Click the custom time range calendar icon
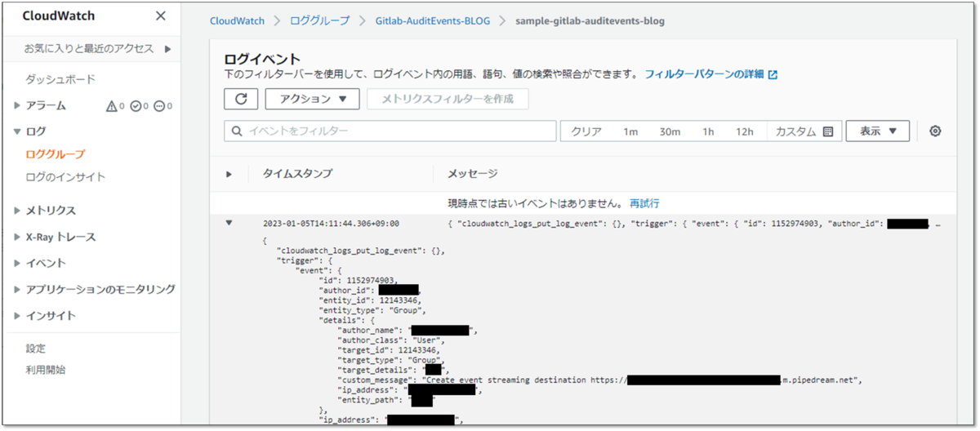This screenshot has height=431, width=980. pos(828,131)
